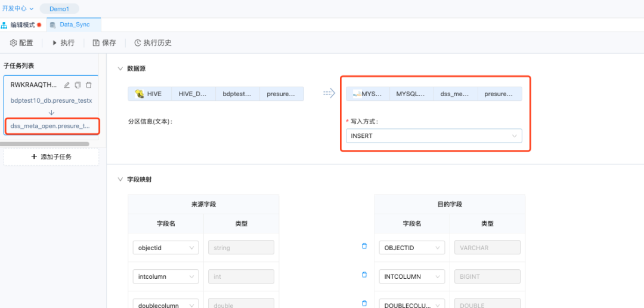Click the copy icon for subtask RWKRAAQTH
Image resolution: width=644 pixels, height=308 pixels.
click(78, 85)
